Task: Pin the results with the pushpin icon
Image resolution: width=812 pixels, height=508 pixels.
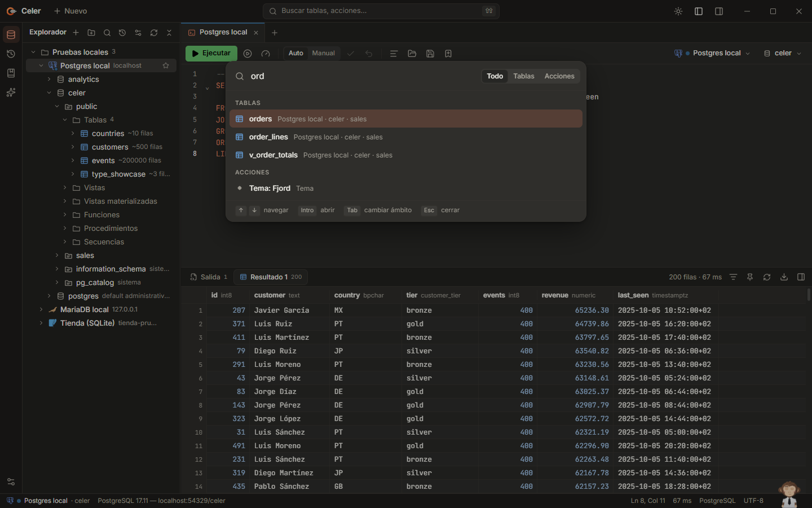Action: (750, 277)
